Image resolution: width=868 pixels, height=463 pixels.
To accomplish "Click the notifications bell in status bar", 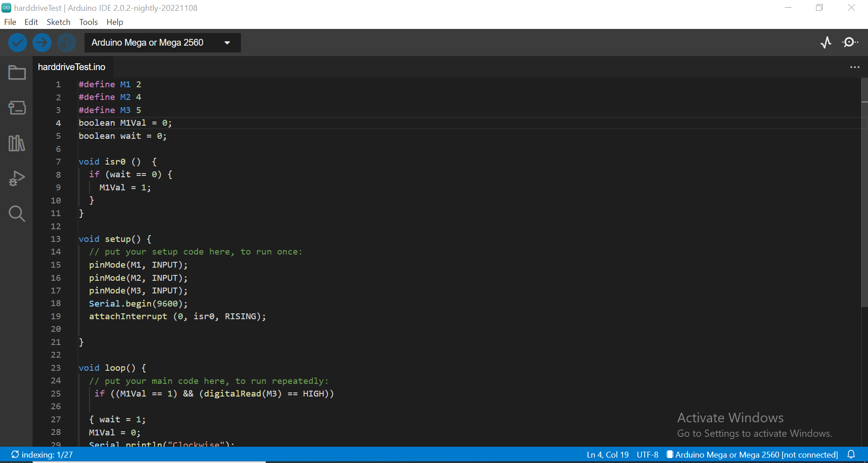I will [x=851, y=454].
